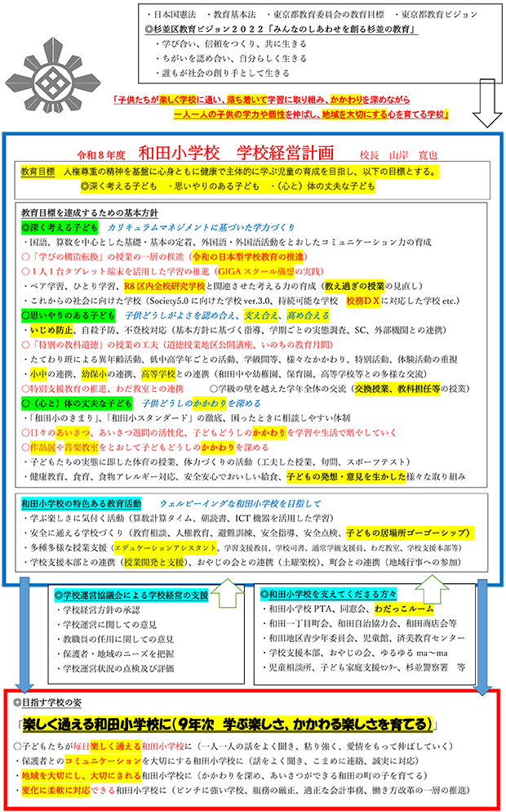The height and width of the screenshot is (812, 506).
Task: Click the highlighted word "音楽教室"
Action: tap(81, 446)
